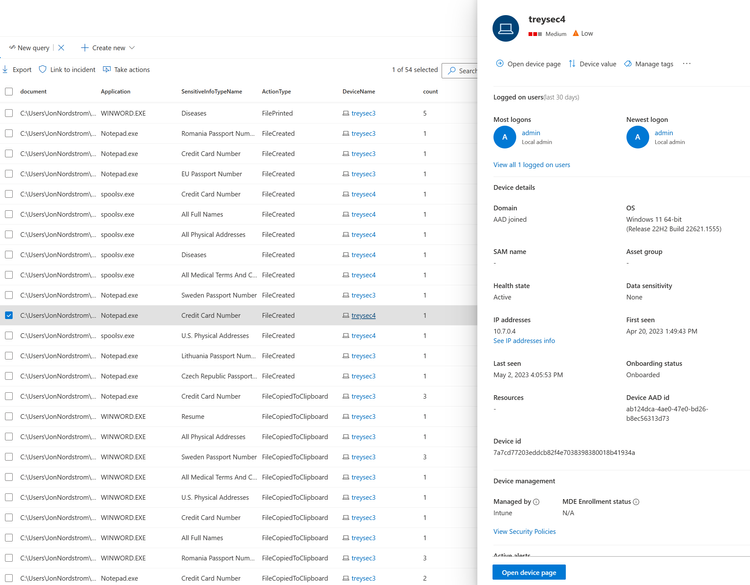750x585 pixels.
Task: Sort by the document column header
Action: 33,91
